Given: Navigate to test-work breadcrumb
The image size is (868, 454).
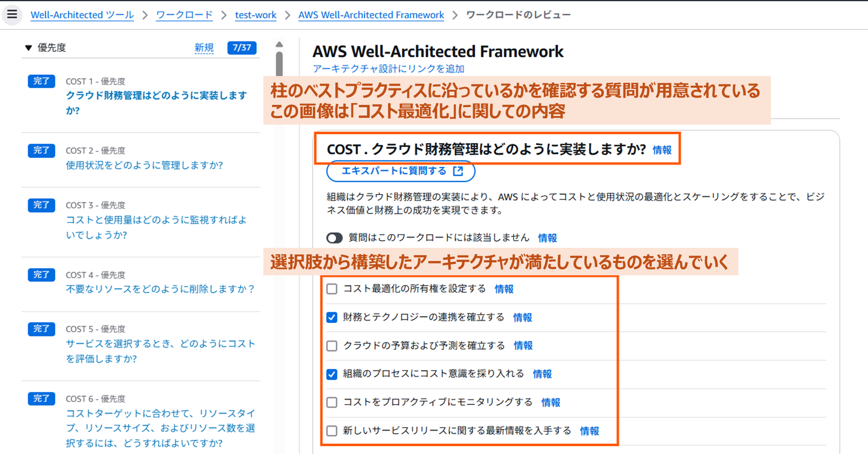Looking at the screenshot, I should (x=256, y=15).
